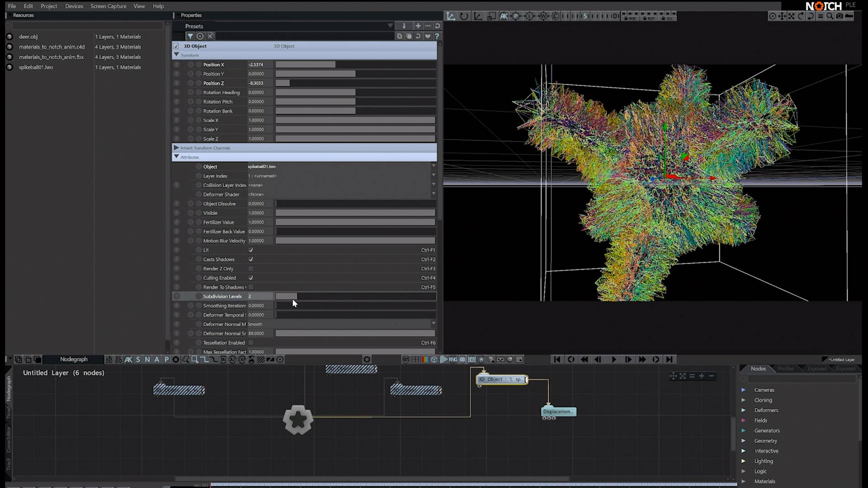The image size is (868, 488).
Task: Select the large gear root node in nodegraph
Action: [x=298, y=420]
